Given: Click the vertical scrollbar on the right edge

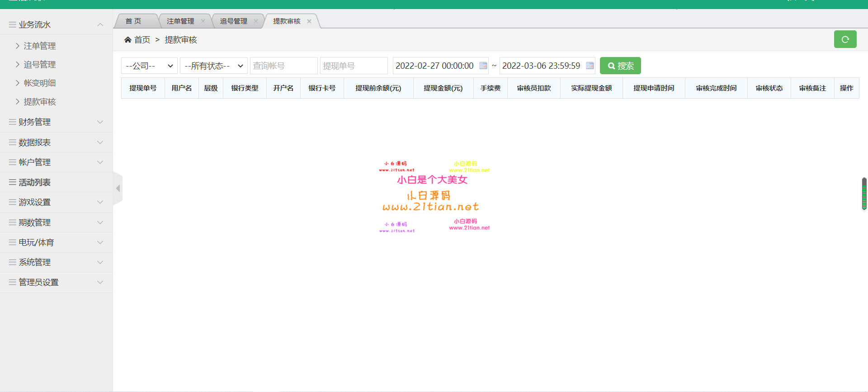Looking at the screenshot, I should (864, 194).
